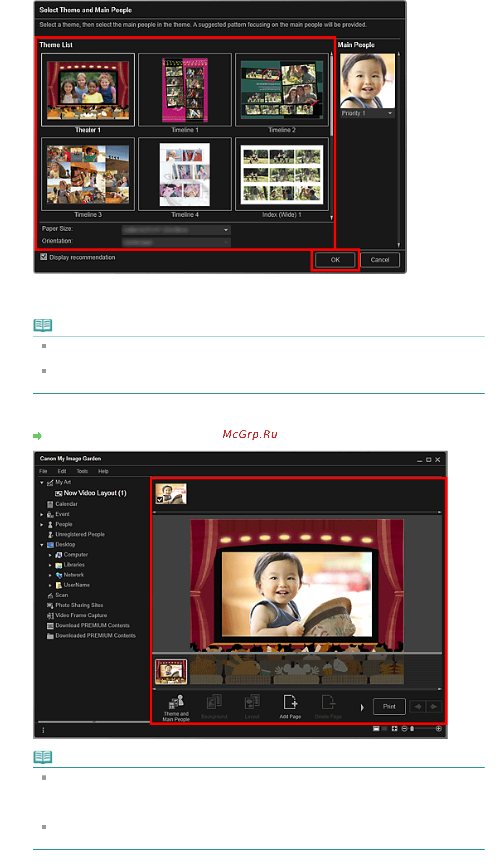This screenshot has width=497, height=868.
Task: Open Video Frame Capture in sidebar
Action: click(x=81, y=616)
